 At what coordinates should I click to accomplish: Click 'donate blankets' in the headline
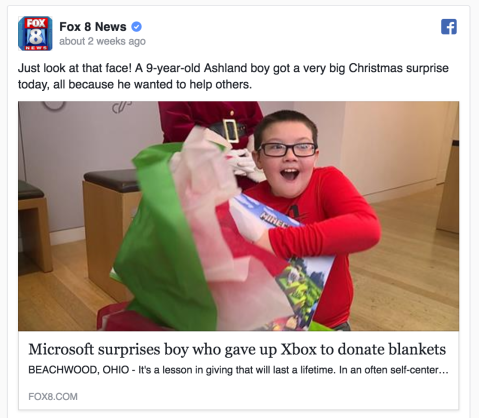coord(392,349)
